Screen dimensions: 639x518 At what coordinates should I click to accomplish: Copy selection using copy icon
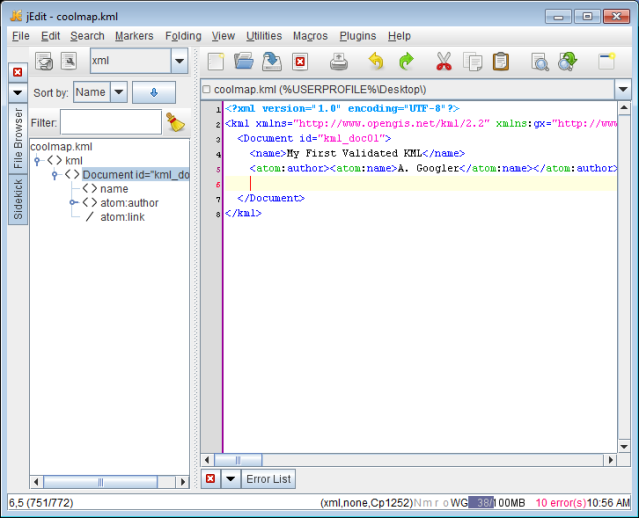(x=473, y=62)
